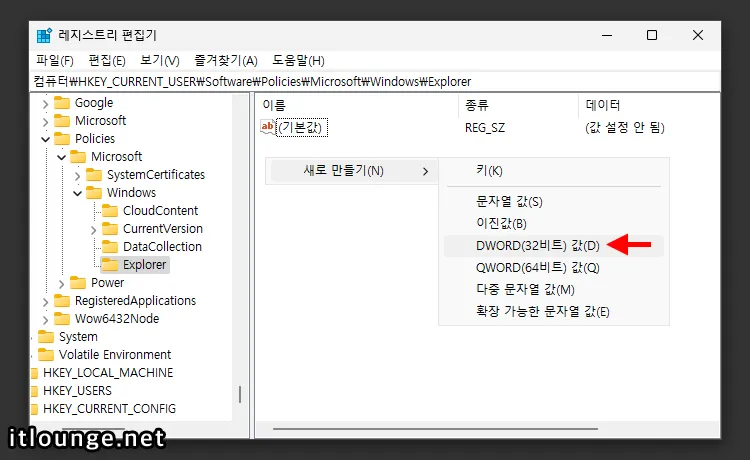The height and width of the screenshot is (460, 750).
Task: Open the 보기(V) menu
Action: click(160, 61)
